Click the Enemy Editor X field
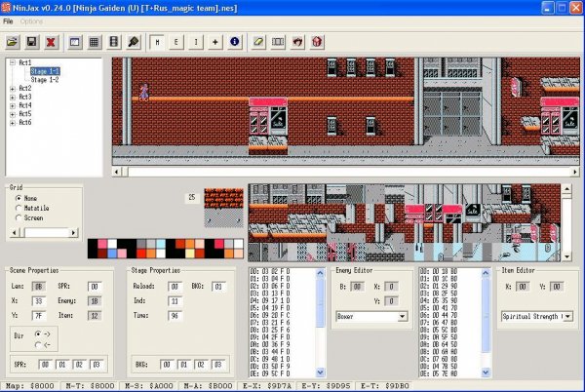The image size is (585, 392). pyautogui.click(x=391, y=287)
